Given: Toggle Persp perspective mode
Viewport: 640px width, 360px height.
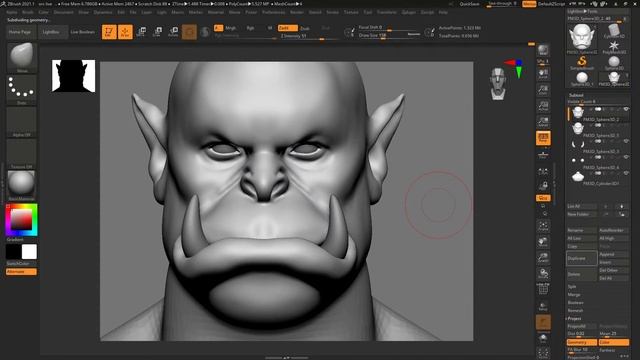Looking at the screenshot, I should [x=543, y=138].
